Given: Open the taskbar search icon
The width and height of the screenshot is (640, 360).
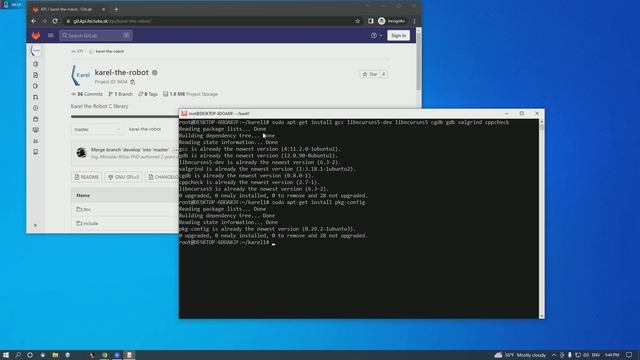Looking at the screenshot, I should pyautogui.click(x=18, y=355).
